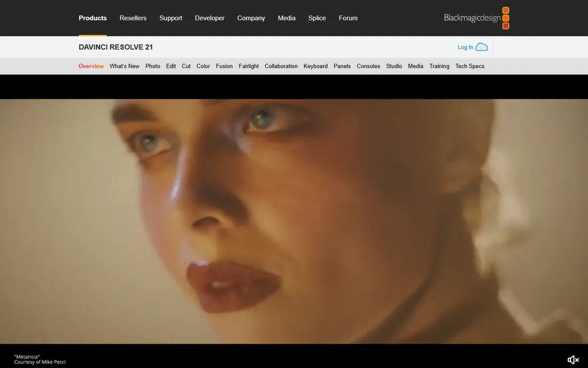This screenshot has width=588, height=368.
Task: Click the cloud icon beside Log In
Action: 482,47
